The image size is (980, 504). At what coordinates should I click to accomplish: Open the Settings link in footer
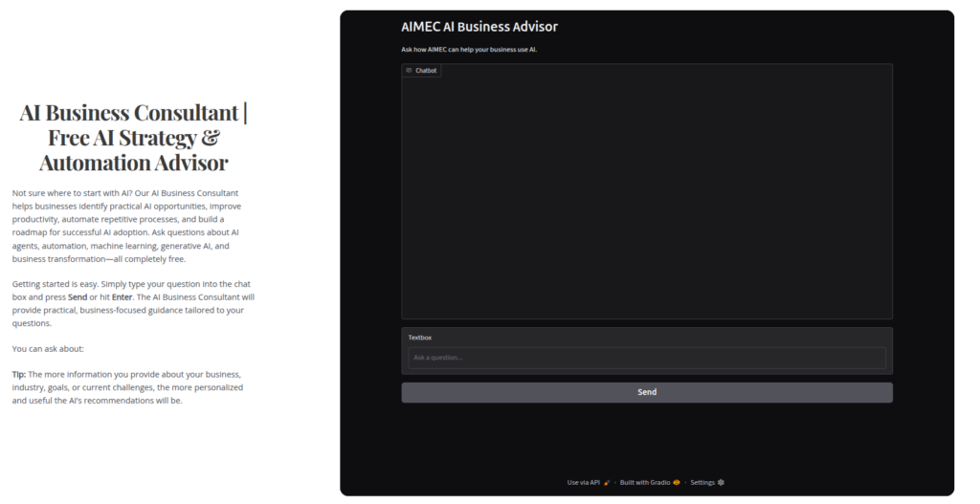point(707,482)
